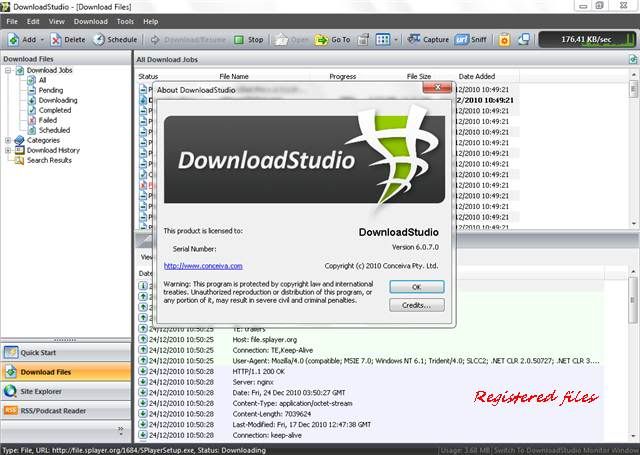Open the Add button dropdown arrow
The width and height of the screenshot is (640, 455).
42,40
